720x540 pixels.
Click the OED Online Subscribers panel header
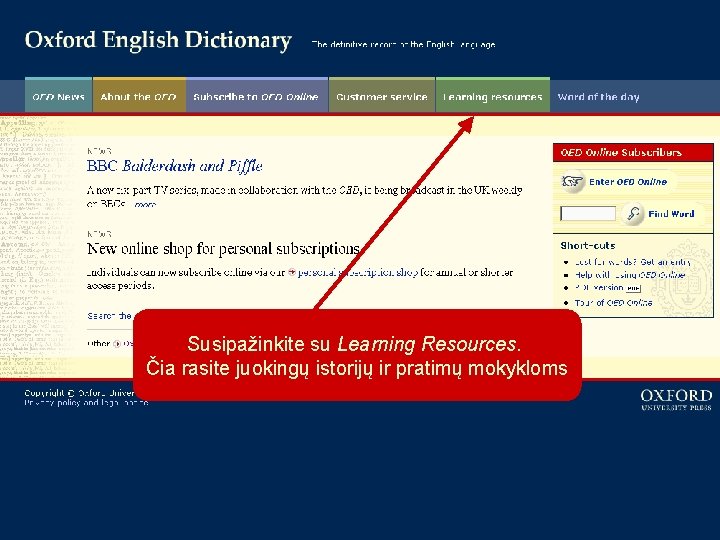pyautogui.click(x=633, y=152)
